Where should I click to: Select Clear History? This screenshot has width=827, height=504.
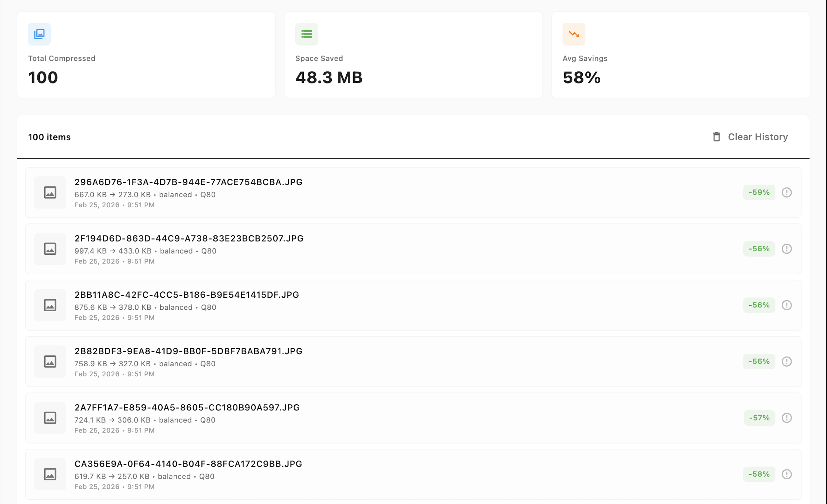tap(758, 137)
